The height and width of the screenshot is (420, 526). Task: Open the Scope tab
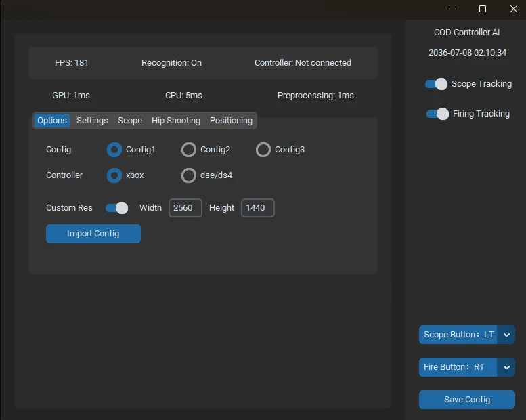tap(130, 121)
